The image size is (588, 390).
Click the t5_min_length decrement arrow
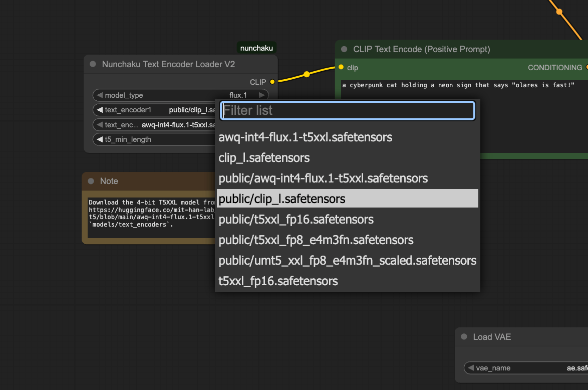[x=100, y=139]
